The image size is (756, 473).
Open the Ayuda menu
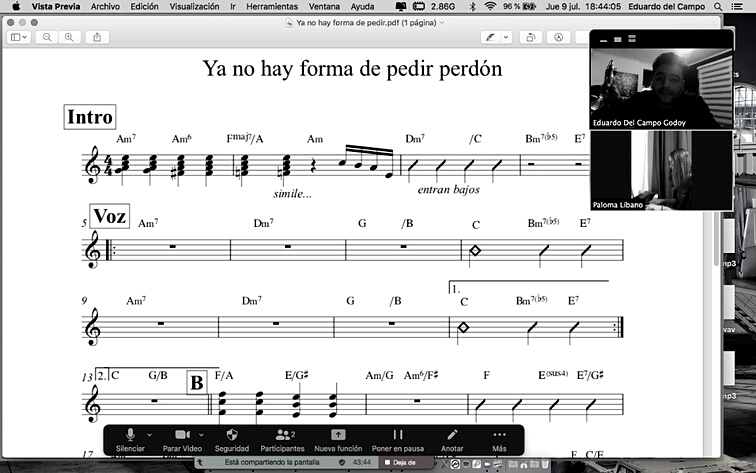tap(362, 6)
